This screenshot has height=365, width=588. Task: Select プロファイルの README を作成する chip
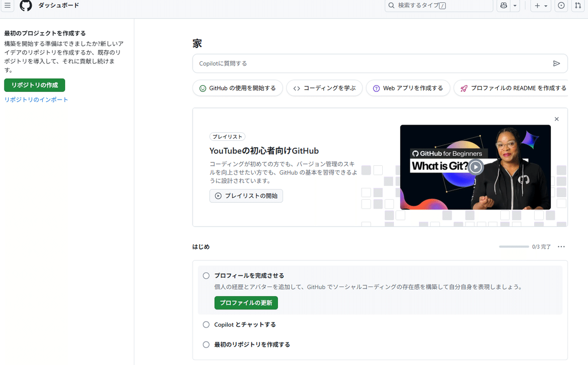511,88
